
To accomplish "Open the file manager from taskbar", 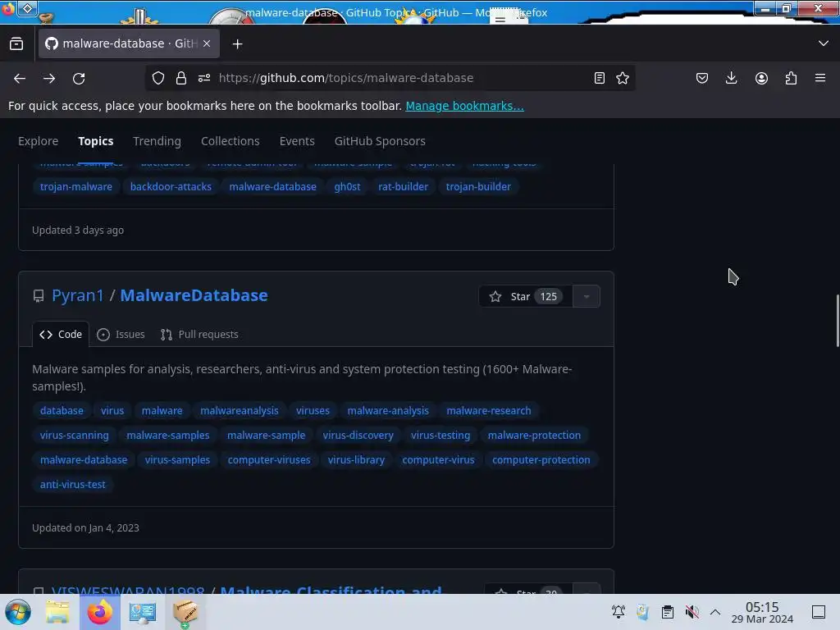I will point(58,612).
